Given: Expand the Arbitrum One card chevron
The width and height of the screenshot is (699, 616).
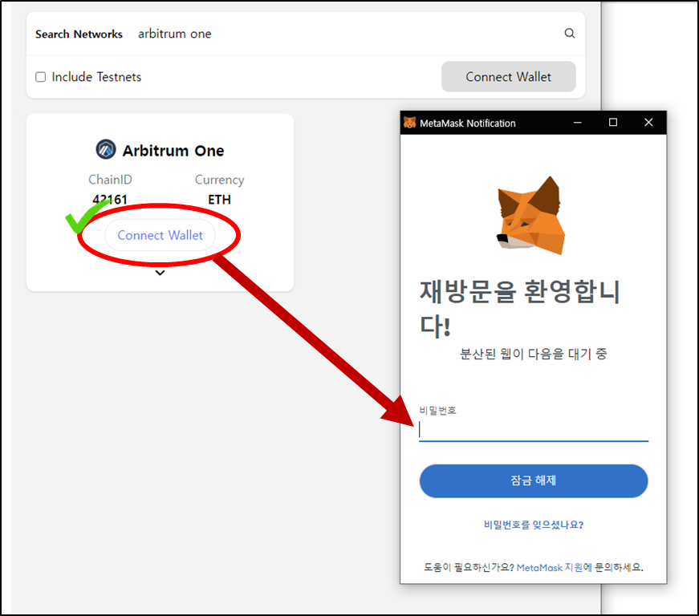Looking at the screenshot, I should pos(160,273).
